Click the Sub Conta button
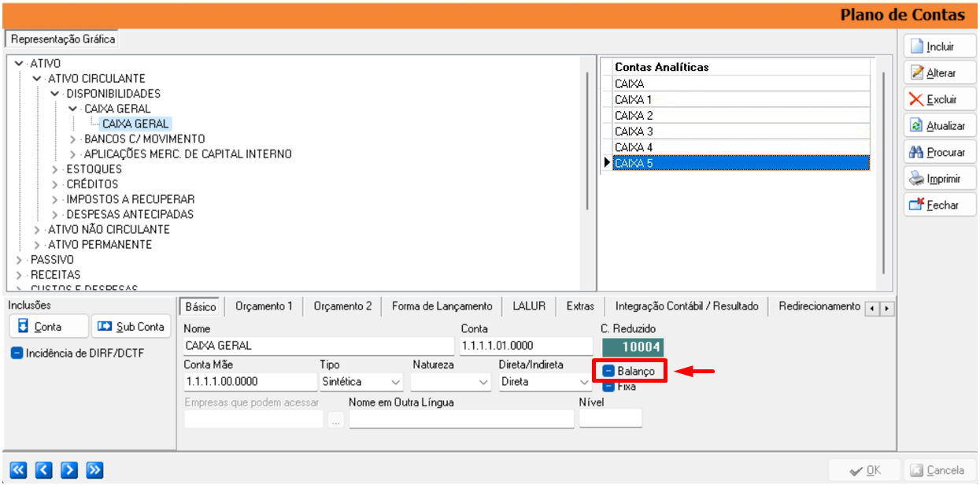This screenshot has width=980, height=489. [131, 327]
